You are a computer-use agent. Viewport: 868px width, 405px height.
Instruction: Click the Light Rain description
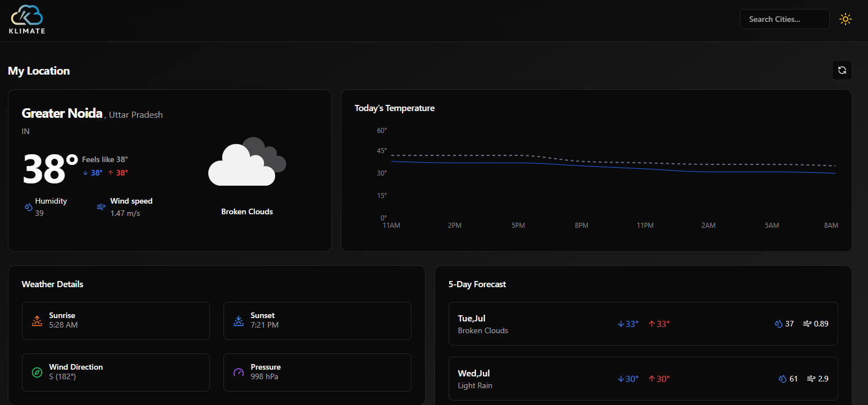tap(475, 385)
